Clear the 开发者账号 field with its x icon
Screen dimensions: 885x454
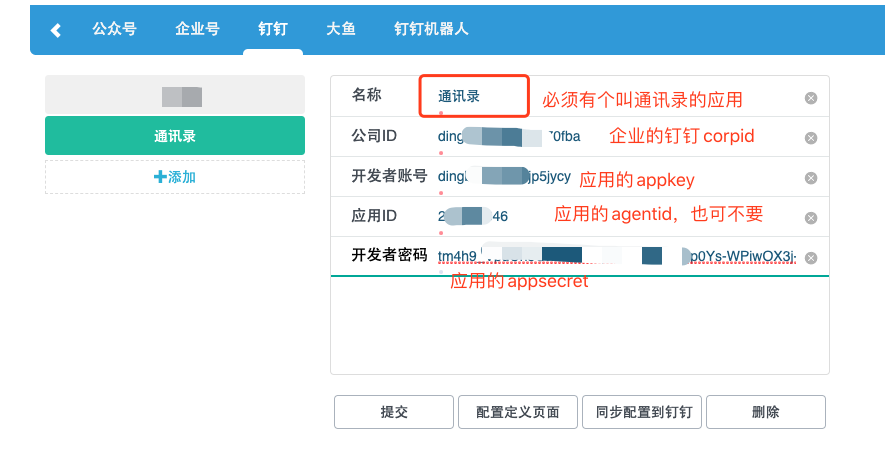click(811, 178)
